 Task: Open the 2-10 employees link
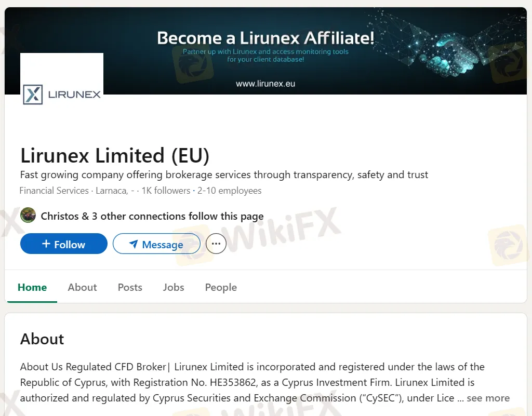click(229, 191)
